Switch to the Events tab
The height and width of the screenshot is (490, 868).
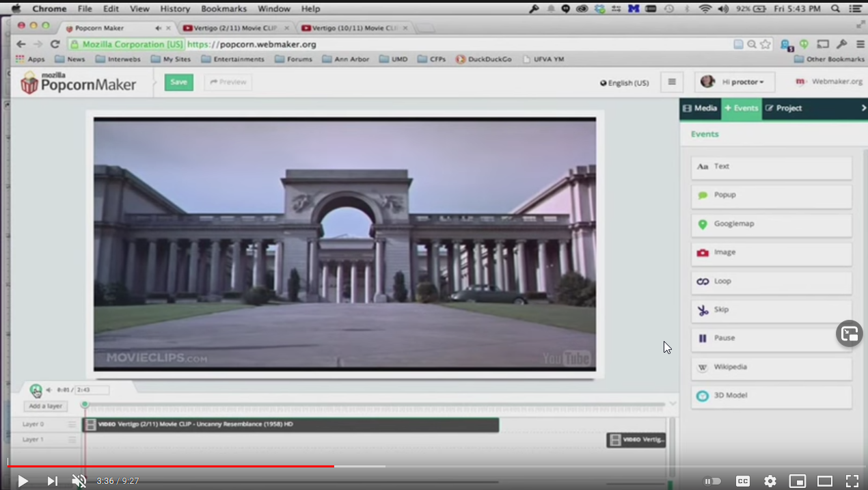742,109
